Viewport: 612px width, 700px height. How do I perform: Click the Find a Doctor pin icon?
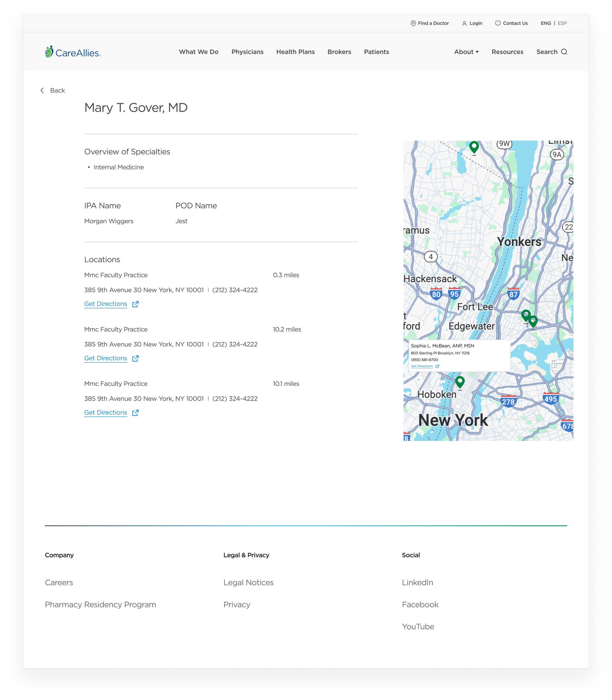click(x=413, y=23)
